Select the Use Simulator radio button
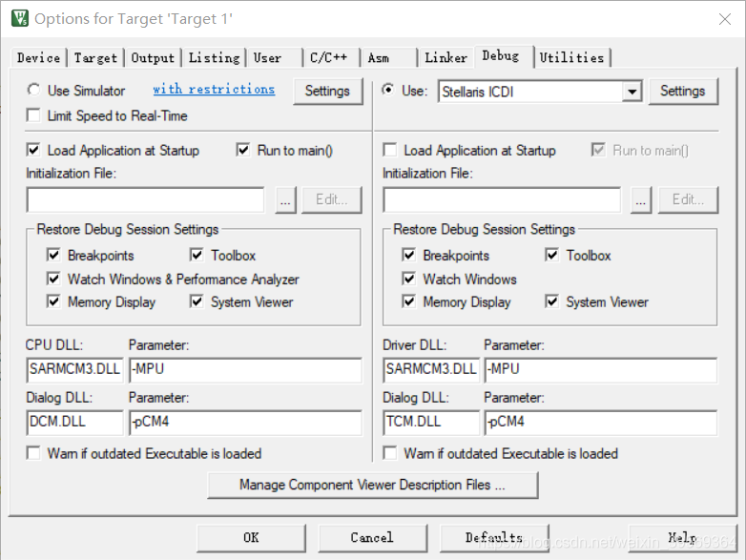Image resolution: width=746 pixels, height=560 pixels. click(34, 91)
